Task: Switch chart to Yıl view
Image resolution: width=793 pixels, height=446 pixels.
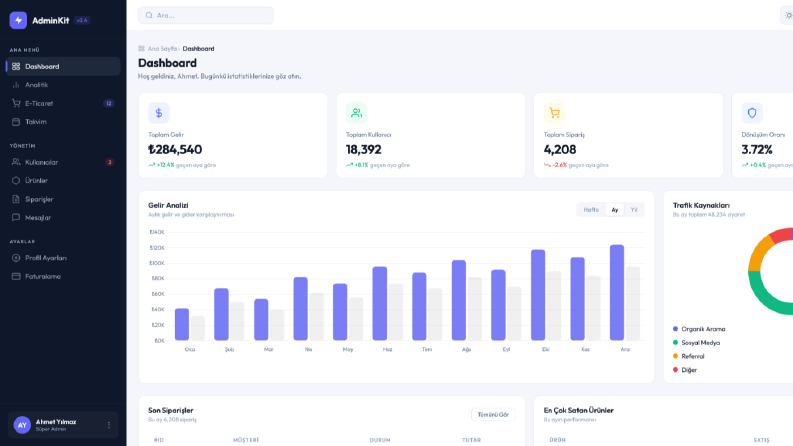Action: [634, 209]
